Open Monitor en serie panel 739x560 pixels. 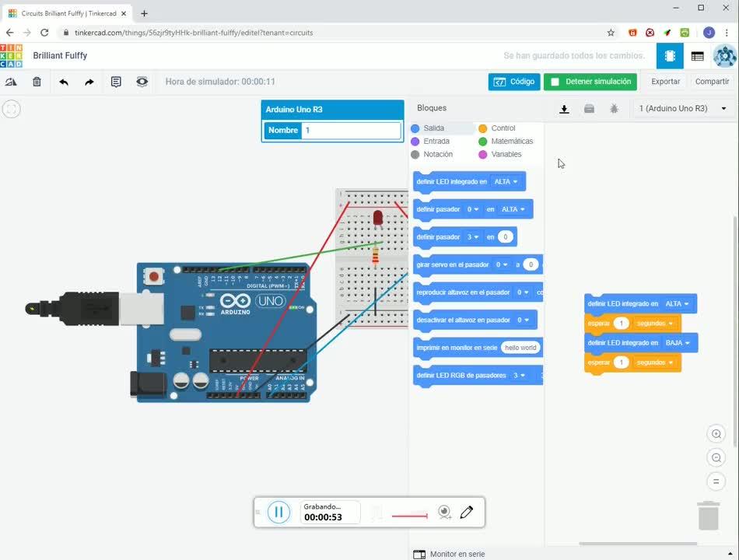click(449, 554)
